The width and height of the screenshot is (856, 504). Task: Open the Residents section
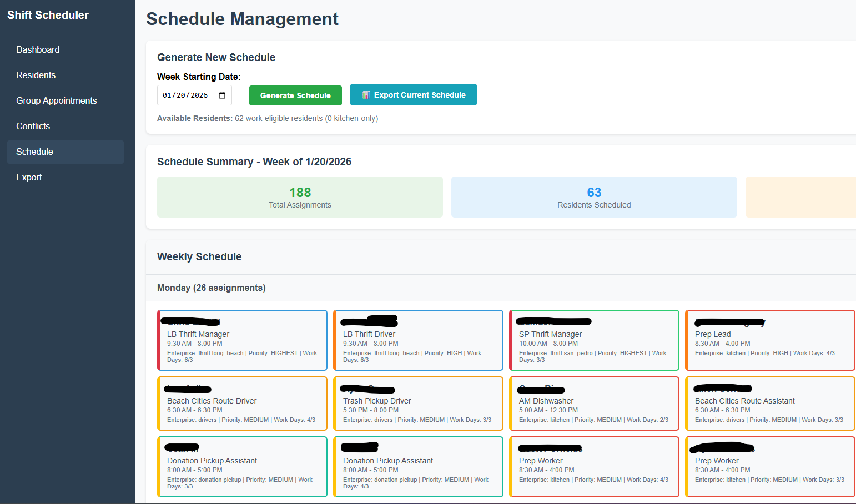[x=36, y=75]
